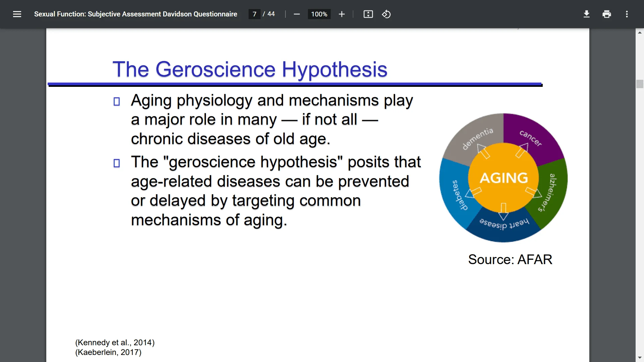Download the PDF file
This screenshot has height=362, width=644.
[586, 14]
